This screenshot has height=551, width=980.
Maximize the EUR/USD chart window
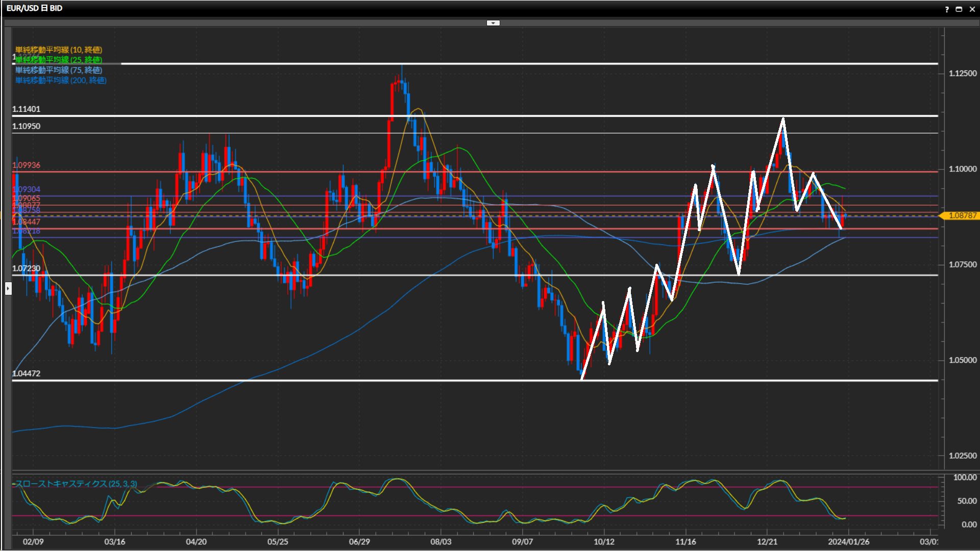[959, 9]
